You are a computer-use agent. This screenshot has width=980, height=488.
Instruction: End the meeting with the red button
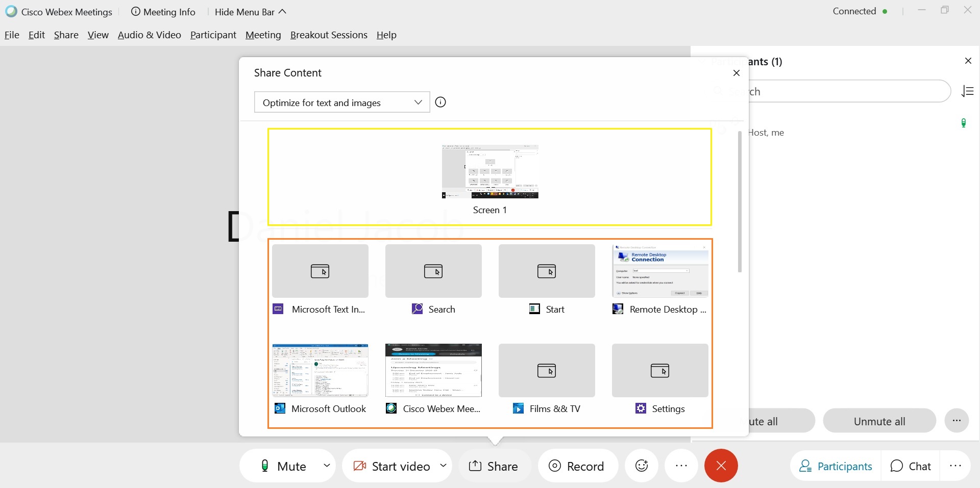click(x=721, y=466)
